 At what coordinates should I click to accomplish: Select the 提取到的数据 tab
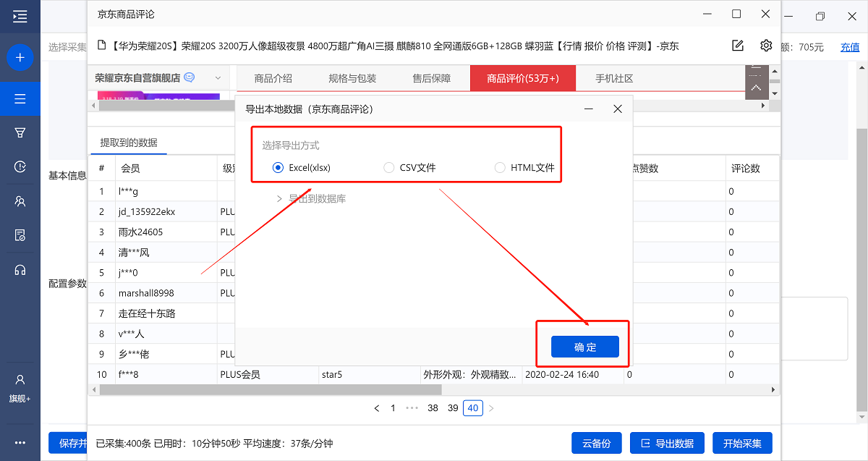[x=129, y=143]
